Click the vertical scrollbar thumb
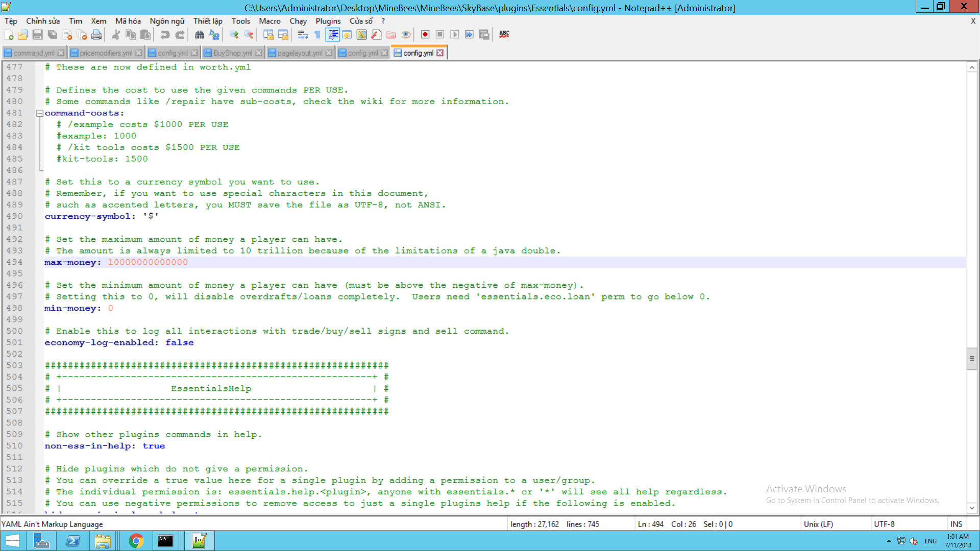Screen dimensions: 980x551 point(972,358)
